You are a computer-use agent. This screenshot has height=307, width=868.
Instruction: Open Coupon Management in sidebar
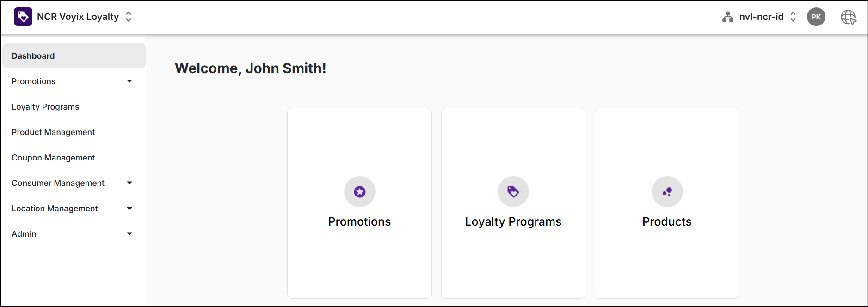coord(53,158)
